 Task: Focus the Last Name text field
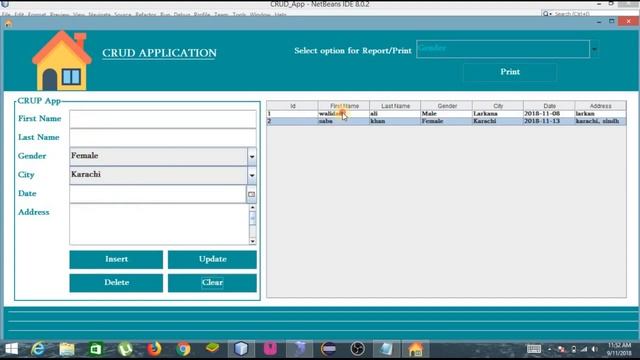163,138
